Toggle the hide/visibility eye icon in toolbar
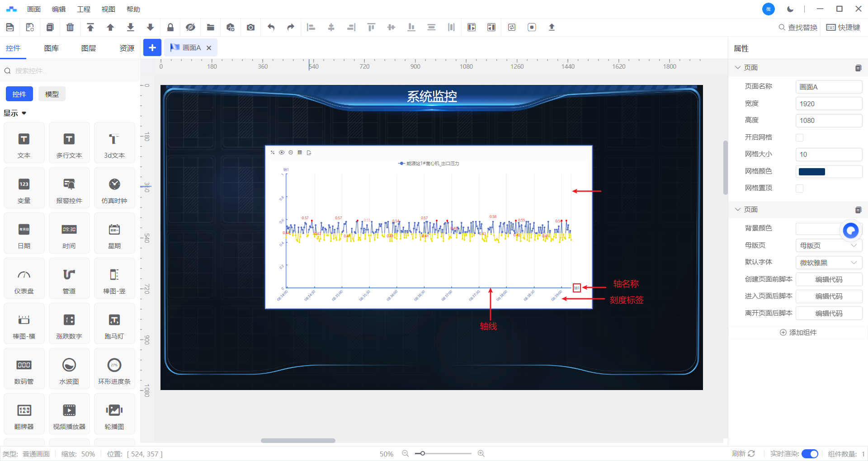Image resolution: width=868 pixels, height=461 pixels. (x=190, y=28)
